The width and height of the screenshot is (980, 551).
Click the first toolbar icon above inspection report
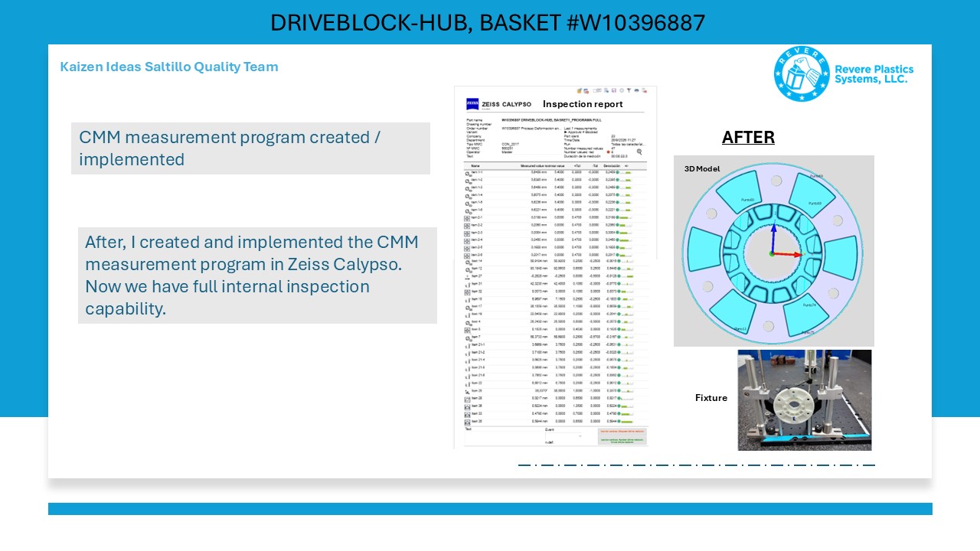point(580,90)
